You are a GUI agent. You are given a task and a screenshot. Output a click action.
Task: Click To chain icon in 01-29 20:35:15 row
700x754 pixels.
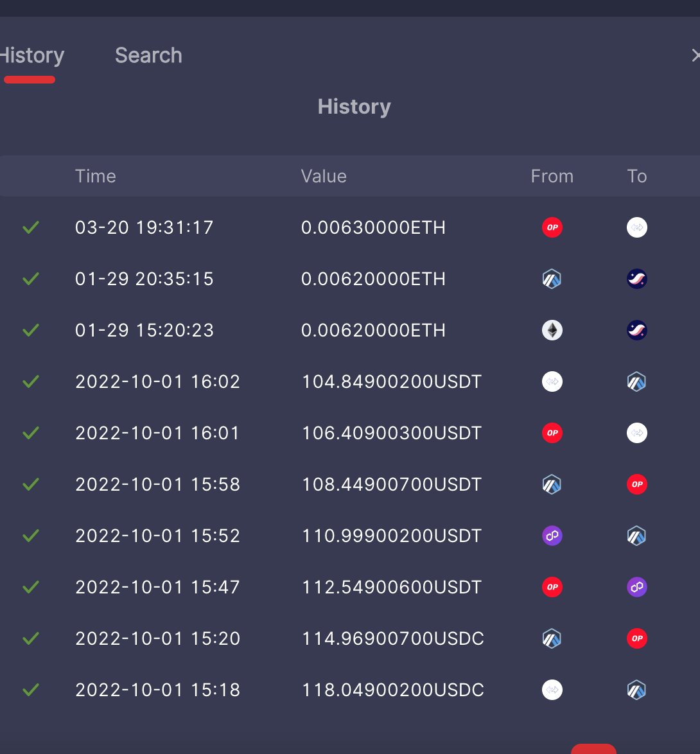click(x=636, y=279)
